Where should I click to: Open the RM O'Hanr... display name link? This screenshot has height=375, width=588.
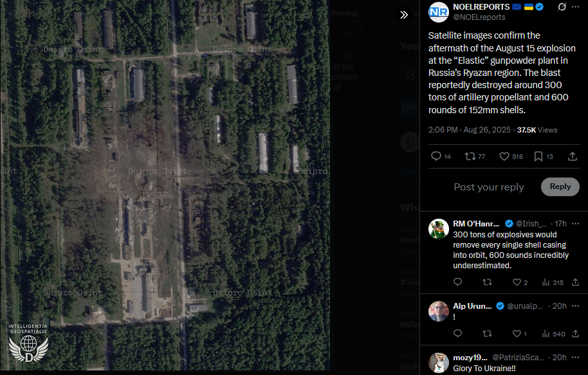[476, 223]
